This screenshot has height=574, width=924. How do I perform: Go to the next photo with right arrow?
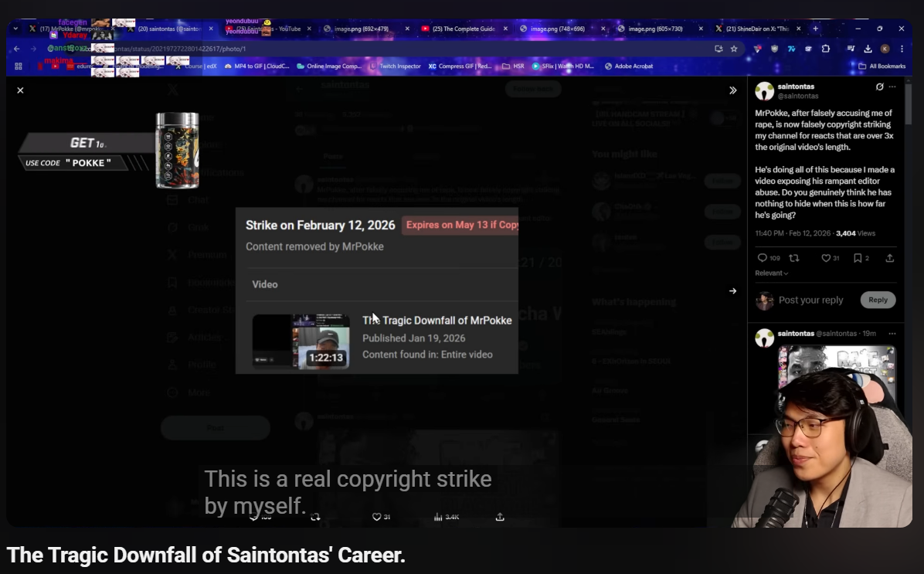point(732,291)
